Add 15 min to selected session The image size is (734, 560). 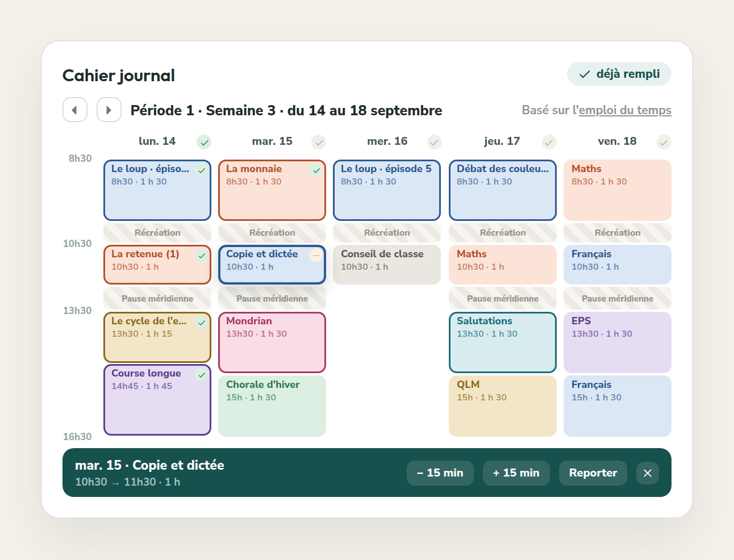pos(516,473)
